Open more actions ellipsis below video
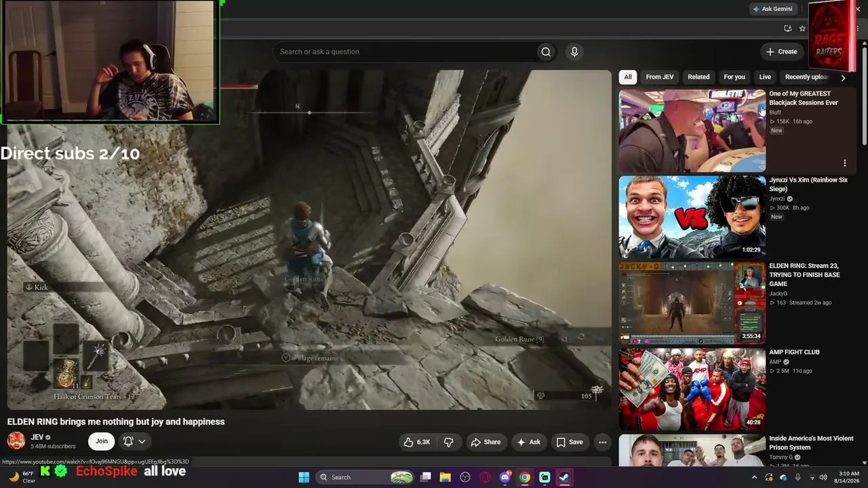The image size is (868, 488). (x=602, y=442)
